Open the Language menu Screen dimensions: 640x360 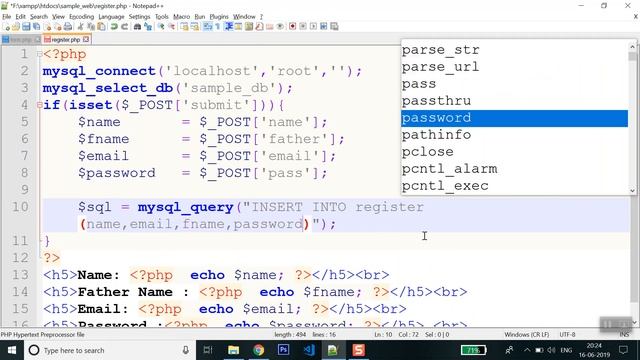click(x=111, y=17)
